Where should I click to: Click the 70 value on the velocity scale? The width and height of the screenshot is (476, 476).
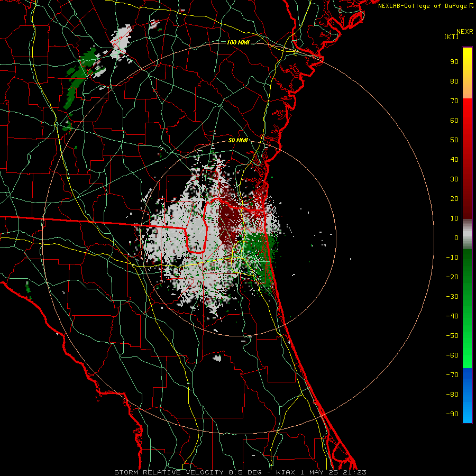454,101
